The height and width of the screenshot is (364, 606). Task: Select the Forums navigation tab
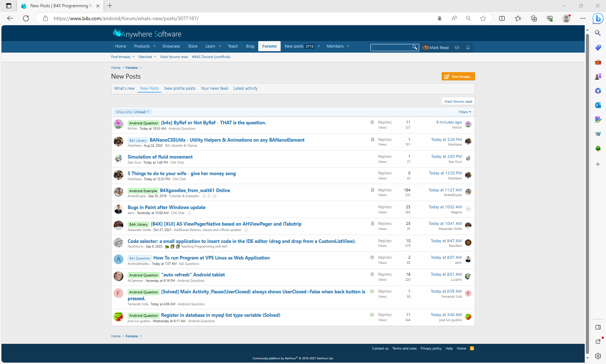269,46
